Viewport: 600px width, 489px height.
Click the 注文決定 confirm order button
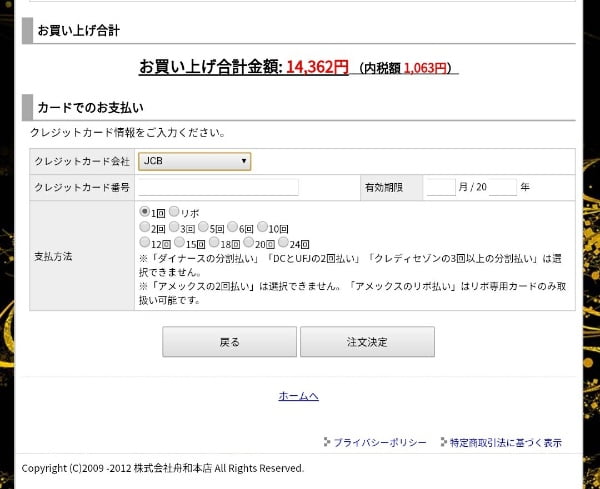tap(367, 342)
